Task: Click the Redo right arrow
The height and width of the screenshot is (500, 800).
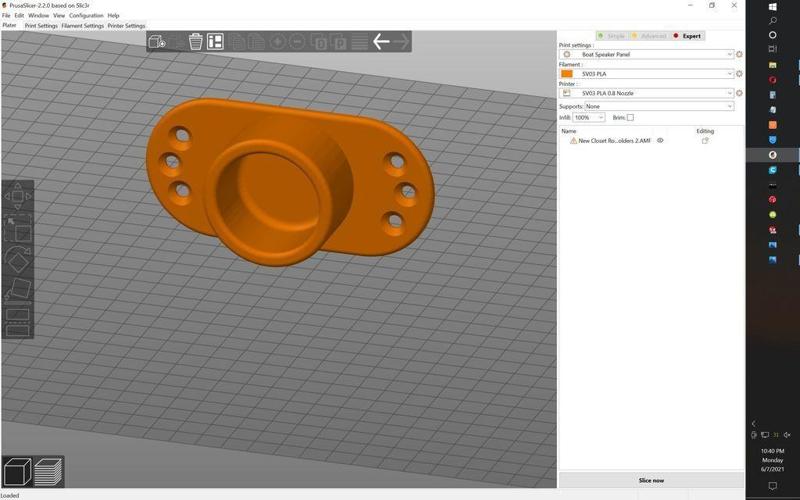Action: [401, 41]
